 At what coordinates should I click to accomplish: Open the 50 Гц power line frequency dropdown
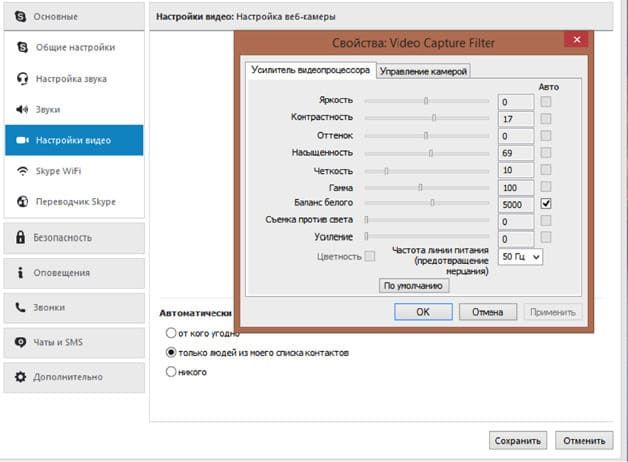coord(520,257)
